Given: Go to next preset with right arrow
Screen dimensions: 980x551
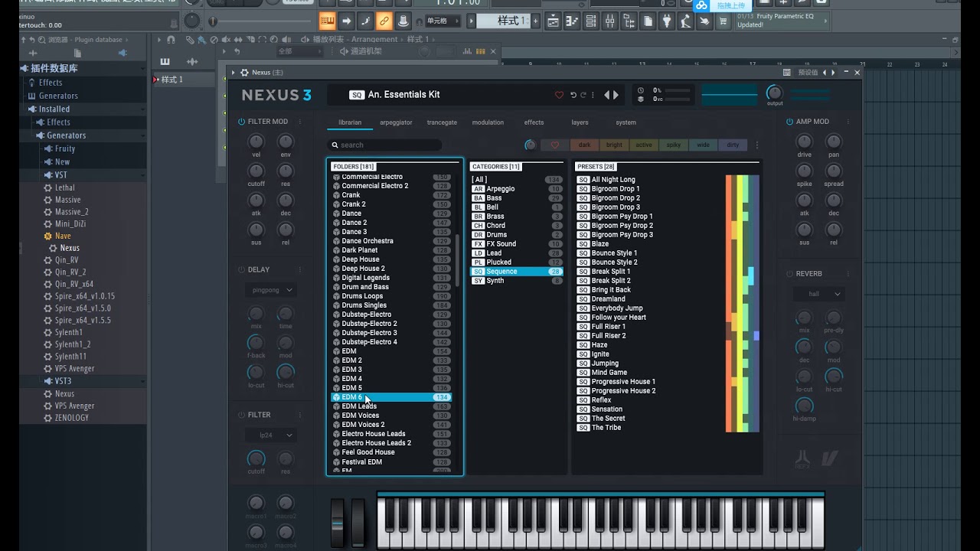Looking at the screenshot, I should tap(616, 95).
